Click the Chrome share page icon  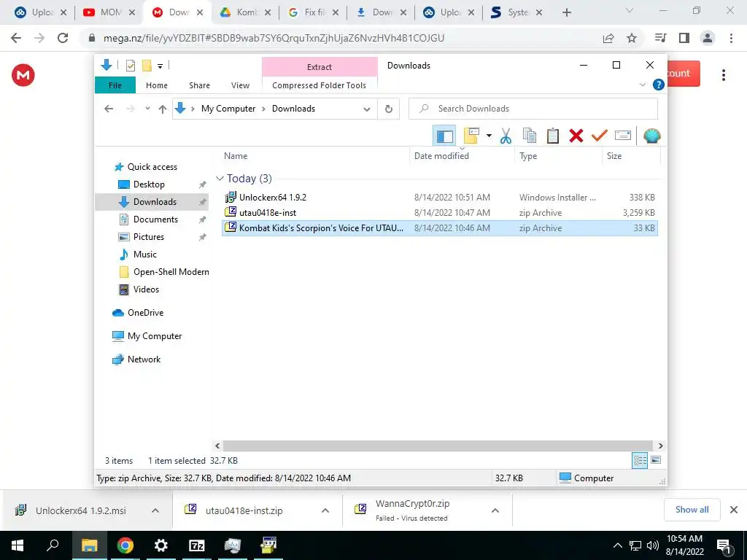tap(608, 38)
